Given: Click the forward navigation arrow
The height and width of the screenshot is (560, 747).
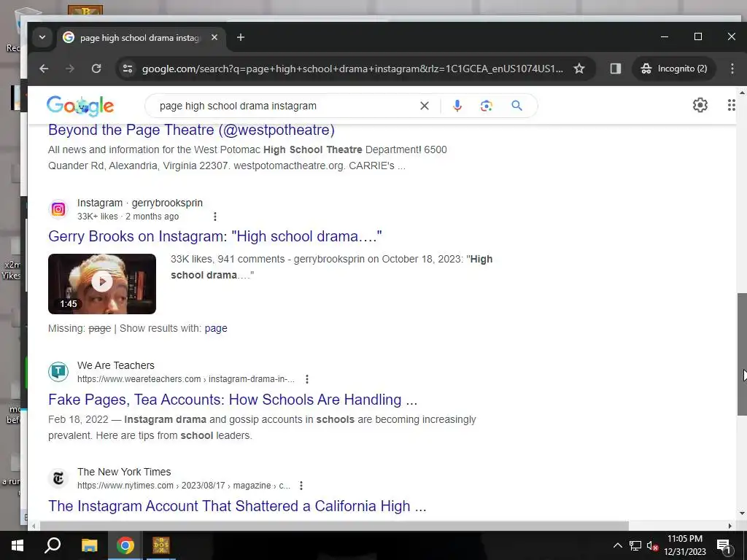Looking at the screenshot, I should [70, 69].
